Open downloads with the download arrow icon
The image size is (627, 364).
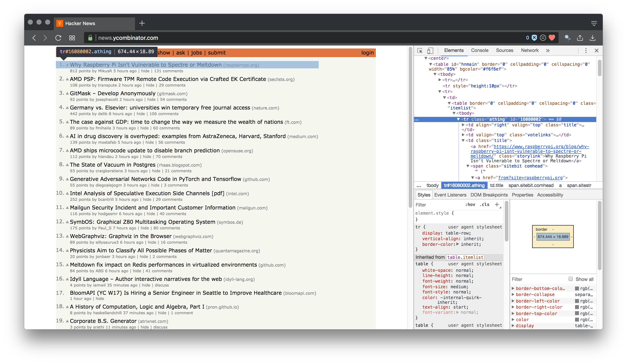[x=592, y=38]
